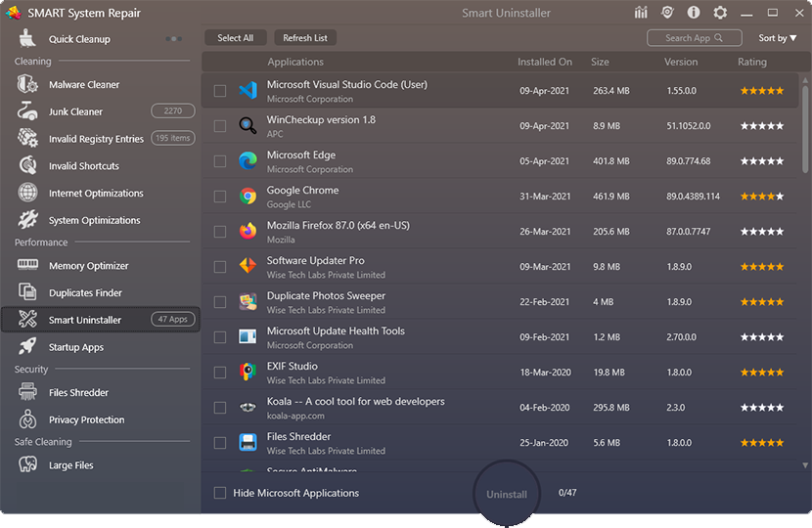Click the Duplicate Photos Sweeper icon
Screen dimensions: 812x528
tap(248, 302)
